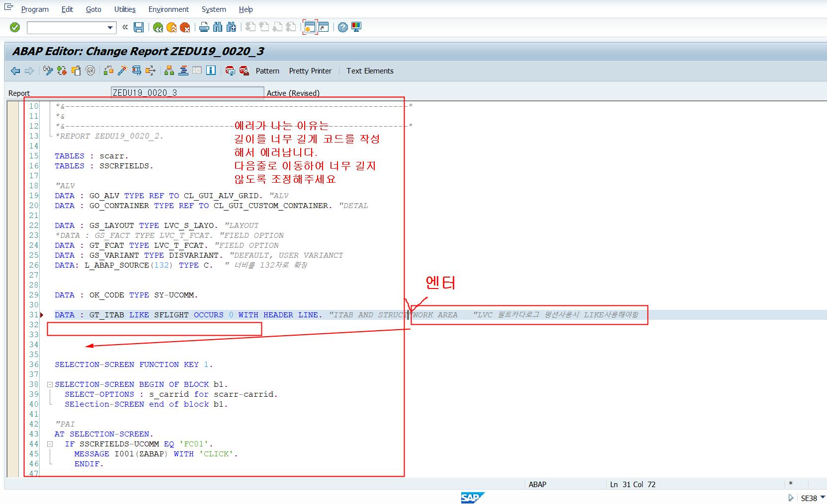
Task: Open the Program menu
Action: [35, 9]
